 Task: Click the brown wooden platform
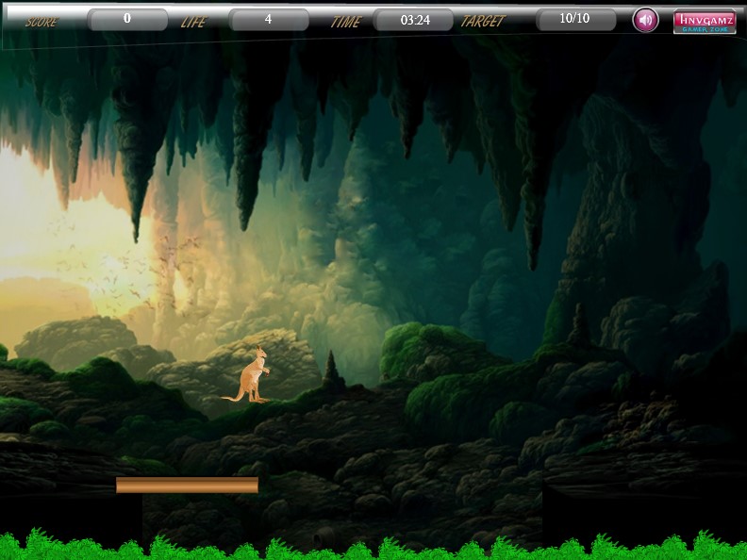click(x=188, y=485)
